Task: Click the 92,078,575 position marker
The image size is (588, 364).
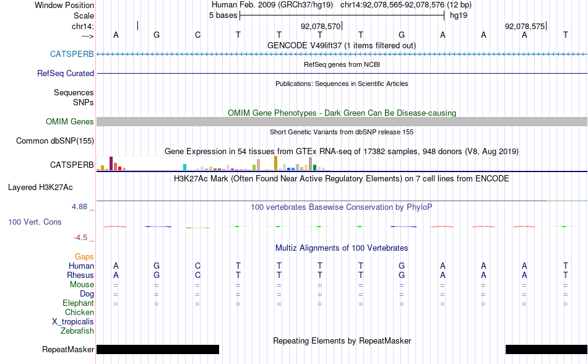Action: 525,26
